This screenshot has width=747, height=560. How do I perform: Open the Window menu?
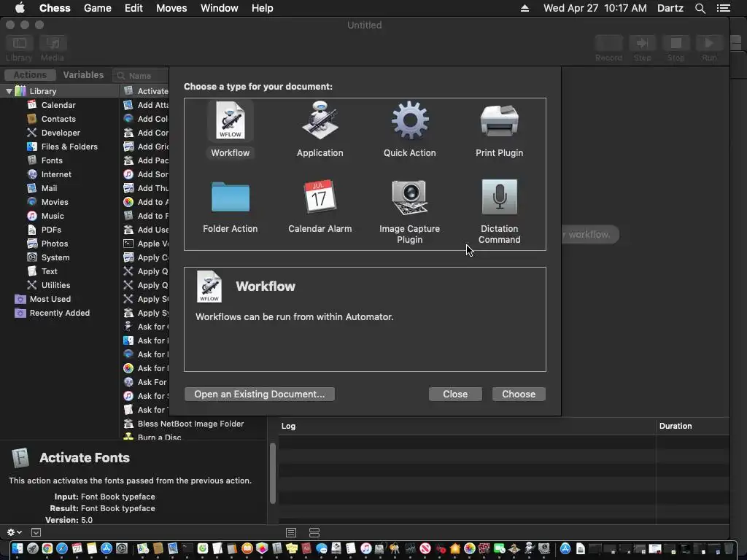(x=219, y=8)
